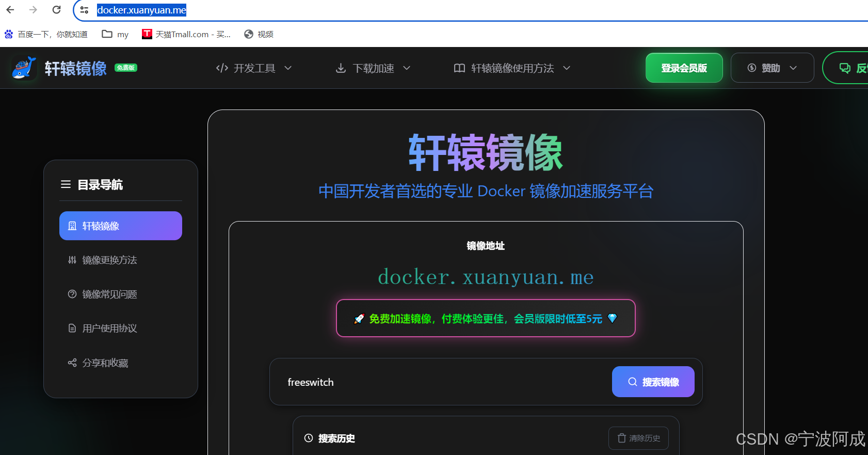Click the share icon beside 分享和收藏

coord(72,363)
